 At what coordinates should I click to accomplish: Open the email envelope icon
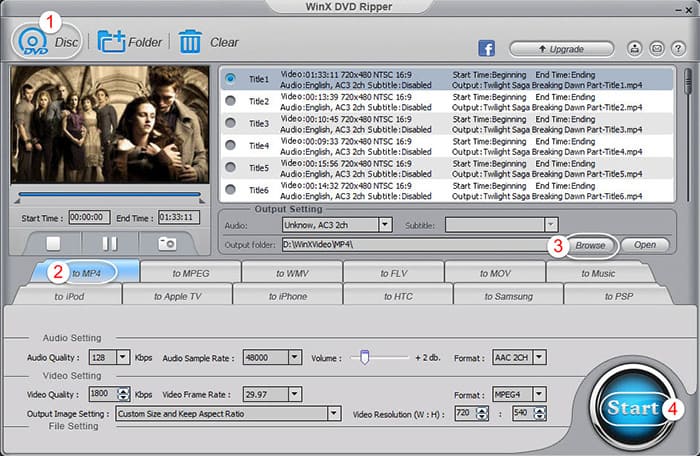point(656,48)
